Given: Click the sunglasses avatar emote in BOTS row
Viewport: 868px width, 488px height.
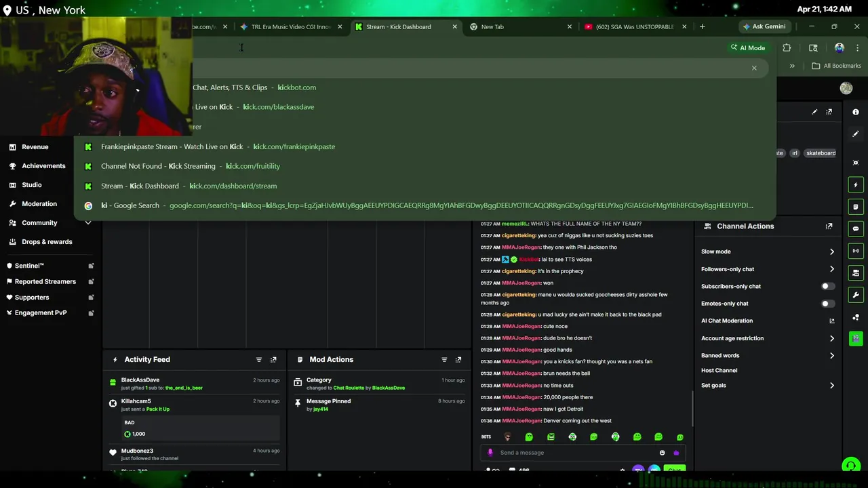Looking at the screenshot, I should 507,437.
